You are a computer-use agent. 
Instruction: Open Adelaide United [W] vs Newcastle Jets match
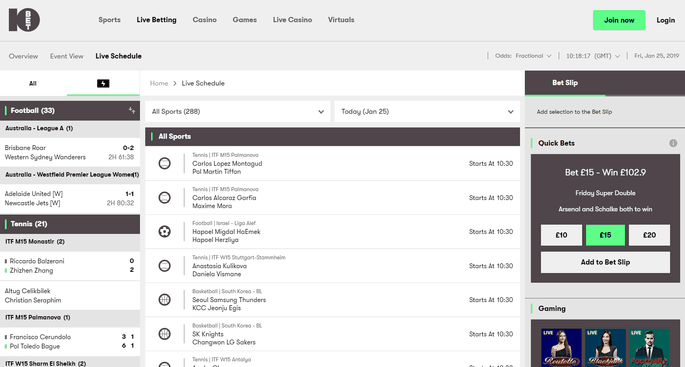[70, 198]
